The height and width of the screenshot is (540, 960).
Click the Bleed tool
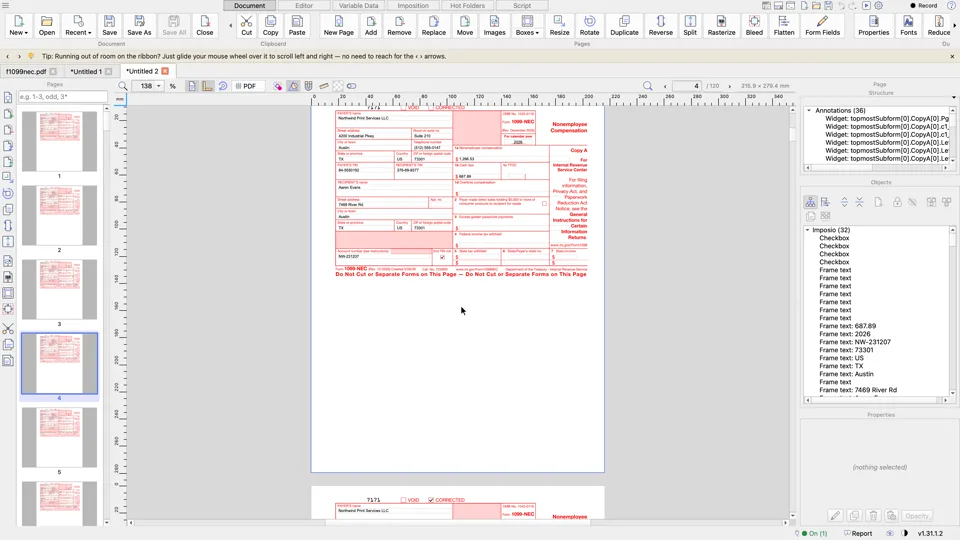click(x=754, y=26)
